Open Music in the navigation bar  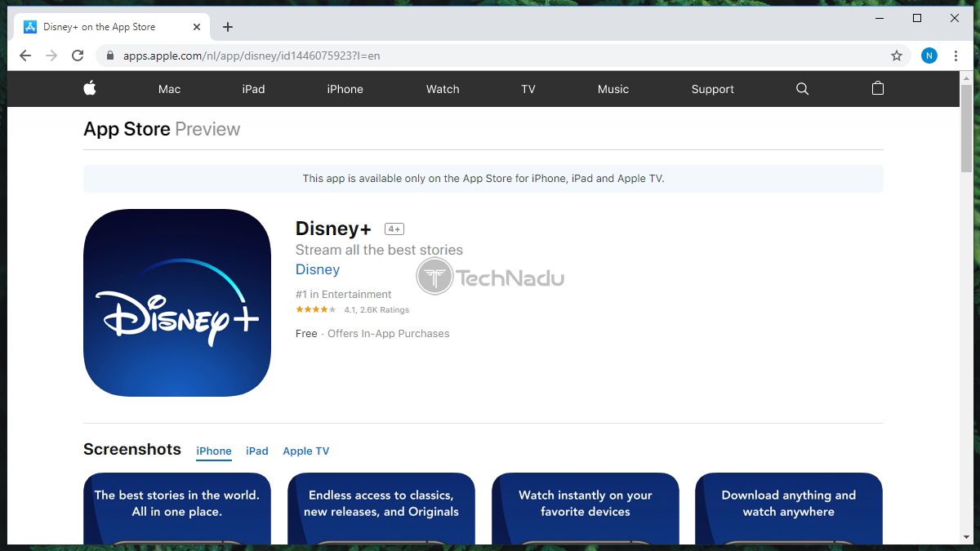pyautogui.click(x=613, y=89)
